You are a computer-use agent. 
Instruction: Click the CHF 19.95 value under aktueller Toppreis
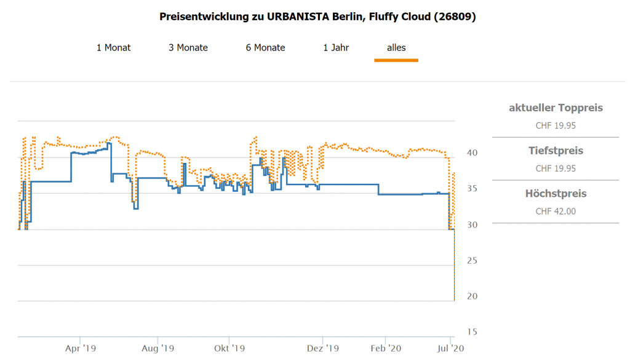point(556,126)
